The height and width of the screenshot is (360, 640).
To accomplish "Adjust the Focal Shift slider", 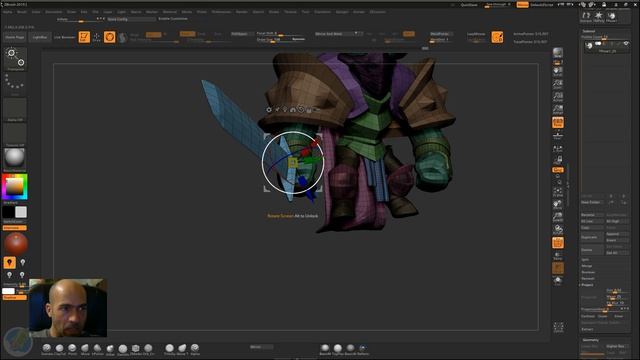I will click(x=280, y=34).
